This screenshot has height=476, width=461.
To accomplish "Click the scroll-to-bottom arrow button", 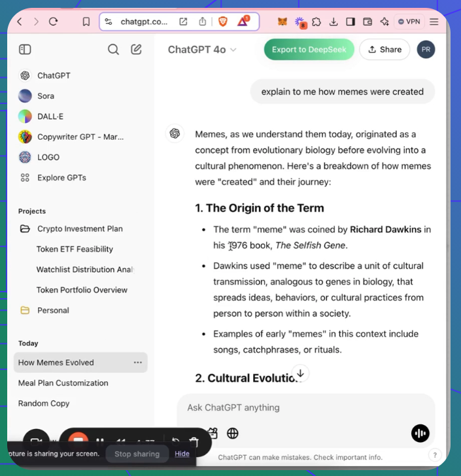I will (300, 373).
